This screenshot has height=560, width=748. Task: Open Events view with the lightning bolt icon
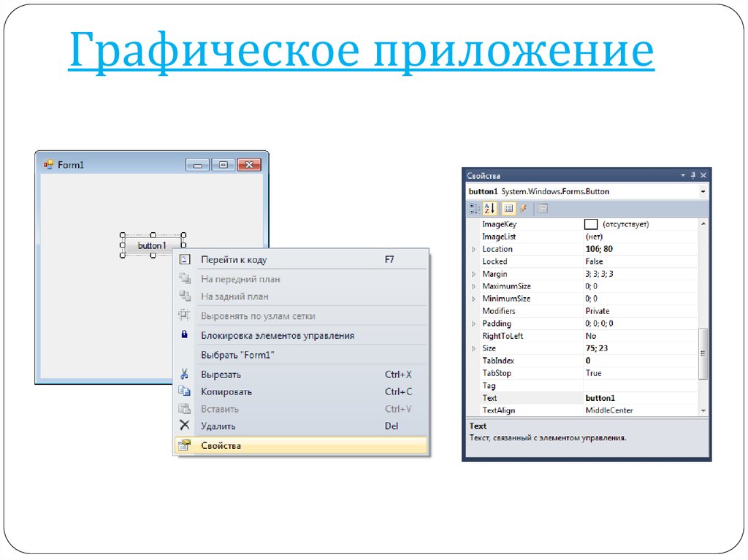pos(523,209)
